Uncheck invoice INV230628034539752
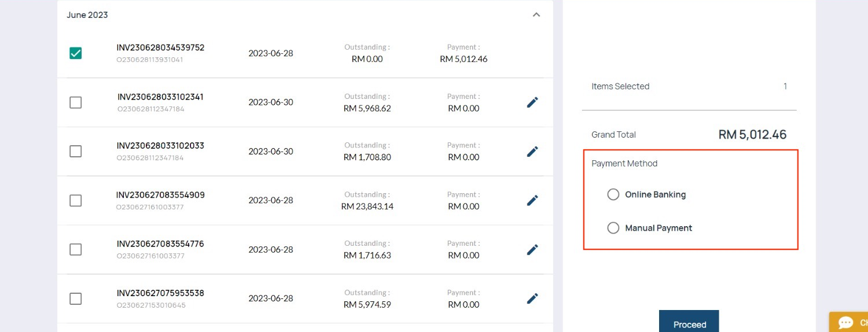Image resolution: width=868 pixels, height=332 pixels. coord(75,53)
